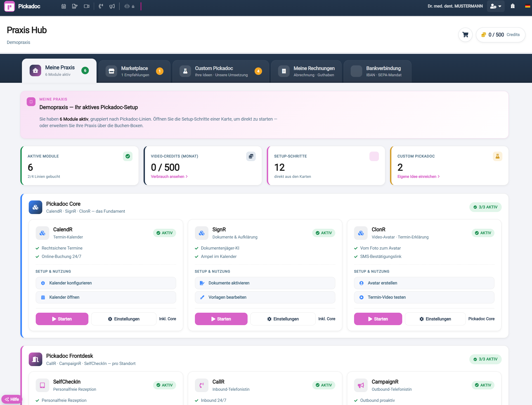532x405 pixels.
Task: Click the AKTIV badge on the CallR card
Action: tap(324, 385)
